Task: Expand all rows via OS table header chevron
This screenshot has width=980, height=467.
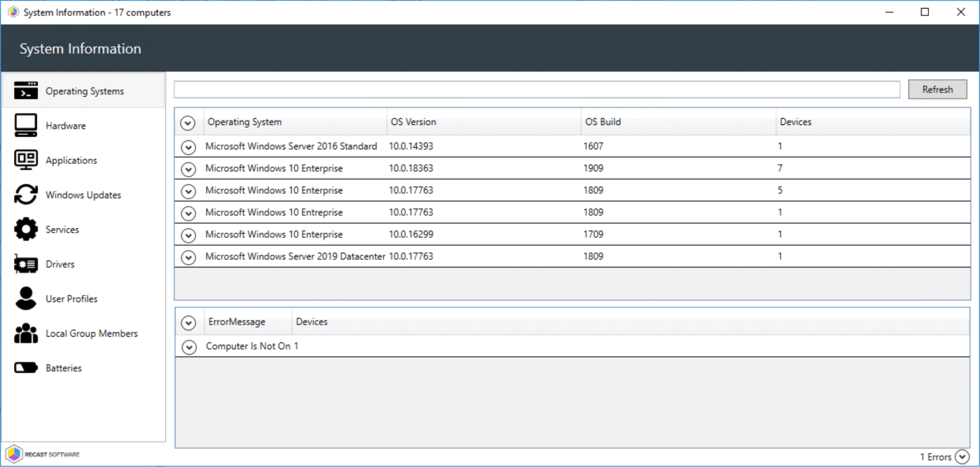Action: [x=188, y=123]
